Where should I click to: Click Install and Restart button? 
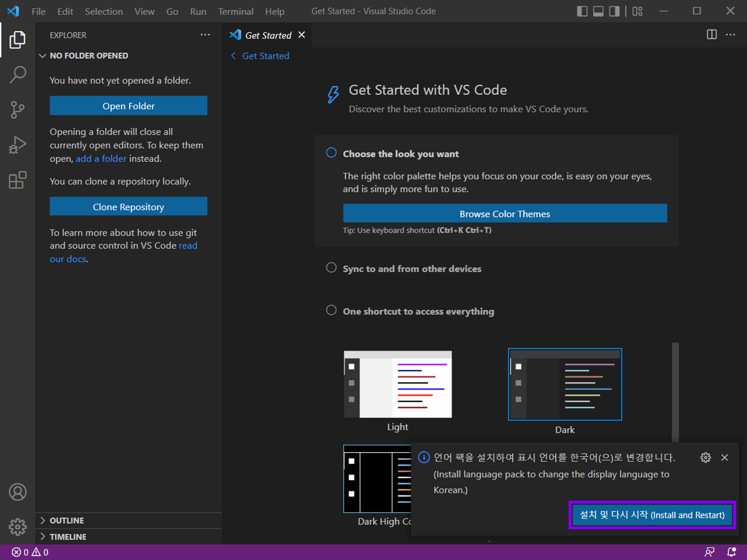click(652, 515)
